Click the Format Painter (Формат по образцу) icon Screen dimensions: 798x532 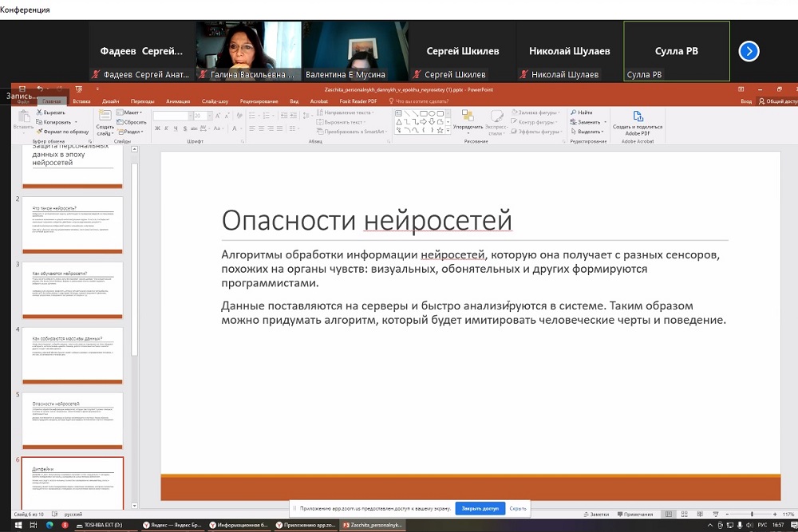(41, 132)
